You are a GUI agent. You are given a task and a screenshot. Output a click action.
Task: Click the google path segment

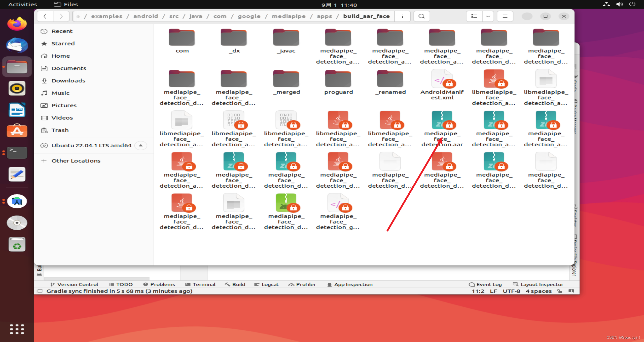coord(249,16)
